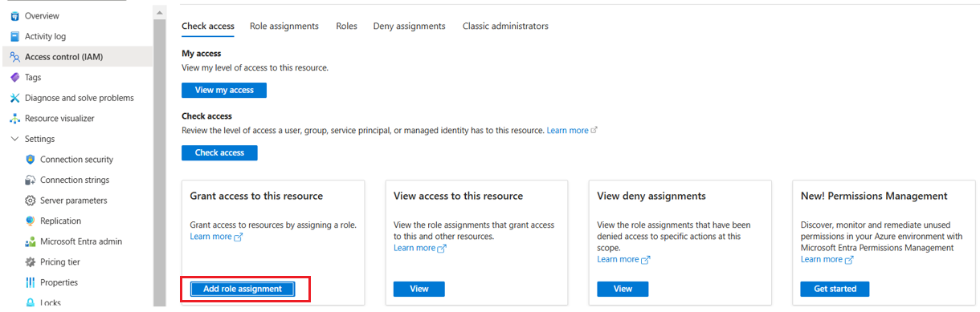The height and width of the screenshot is (312, 980).
Task: Open Activity log menu item
Action: 76,37
